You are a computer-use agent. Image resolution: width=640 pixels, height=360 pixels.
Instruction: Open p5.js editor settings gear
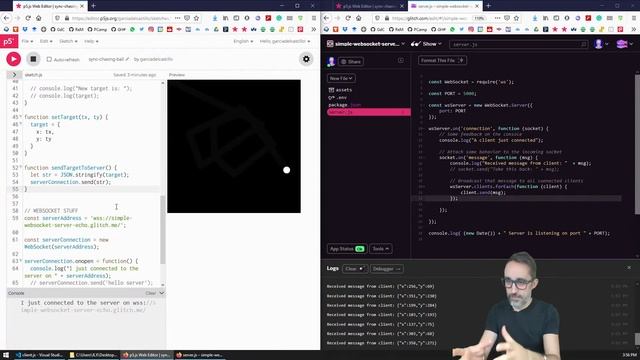tap(306, 59)
